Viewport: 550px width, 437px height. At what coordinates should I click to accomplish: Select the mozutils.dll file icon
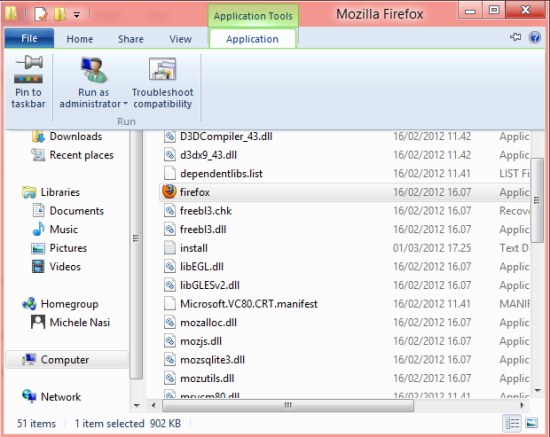pyautogui.click(x=170, y=378)
